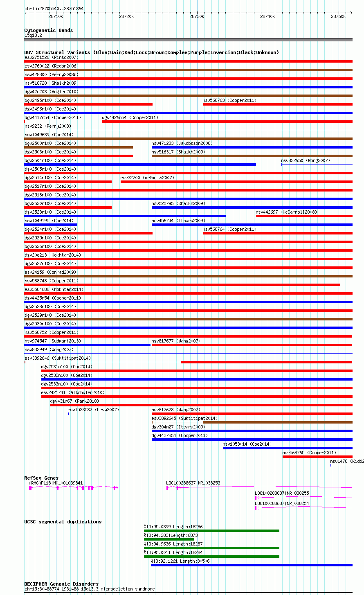Select the 28710k ruler tick label

point(56,16)
